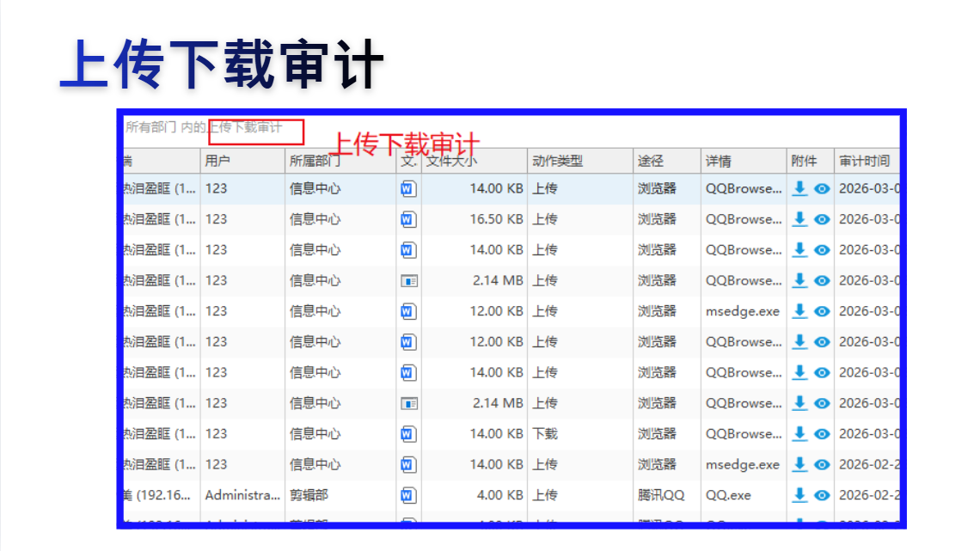980x551 pixels.
Task: Download attachment of the QQ.exe row
Action: pyautogui.click(x=799, y=495)
